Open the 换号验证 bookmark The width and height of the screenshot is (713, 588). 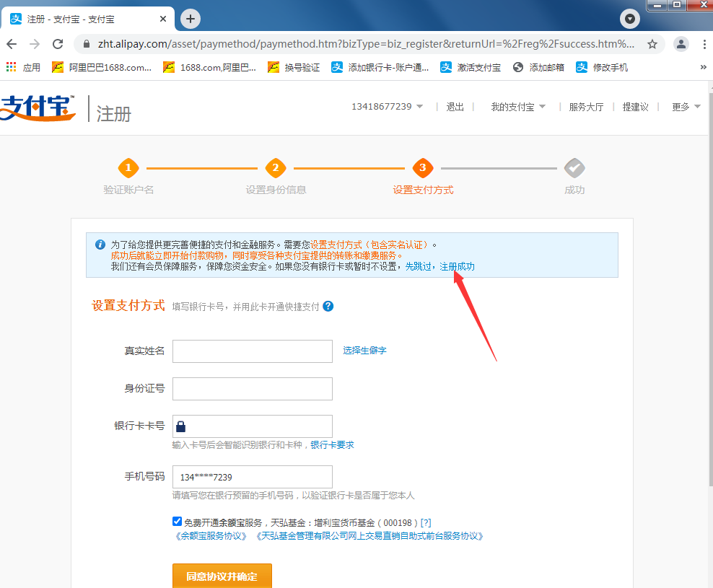pyautogui.click(x=294, y=68)
